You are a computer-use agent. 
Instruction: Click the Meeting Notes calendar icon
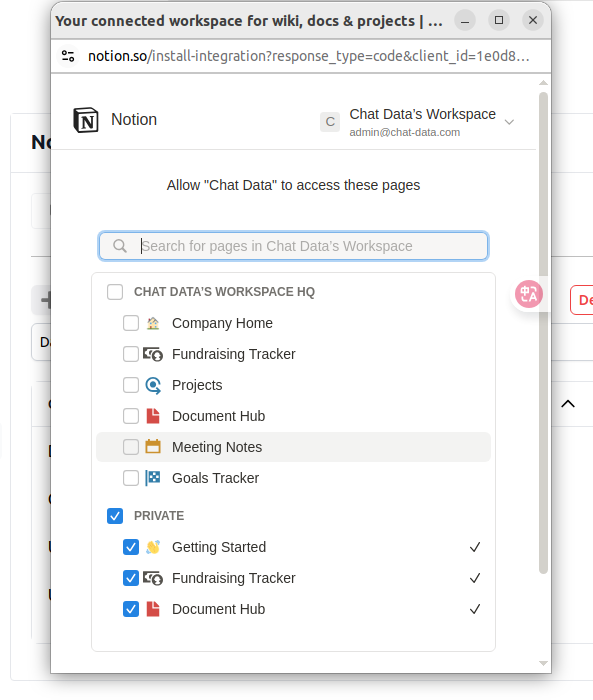153,447
